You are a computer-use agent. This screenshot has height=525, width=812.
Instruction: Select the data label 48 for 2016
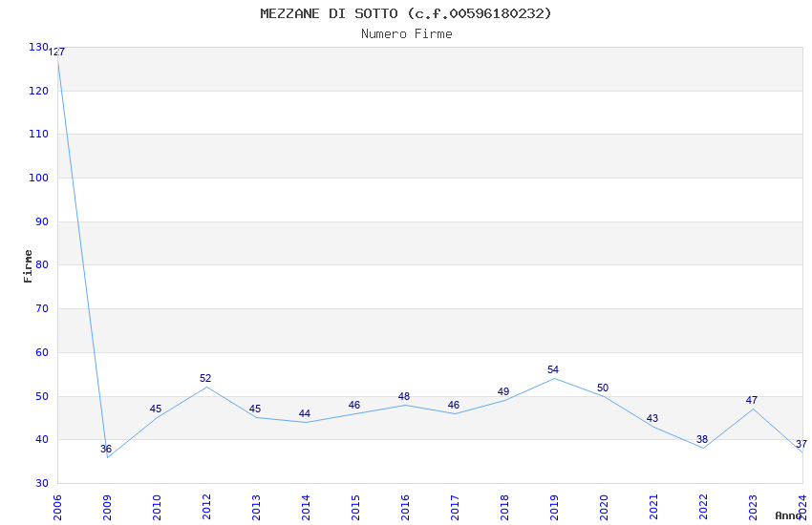404,397
